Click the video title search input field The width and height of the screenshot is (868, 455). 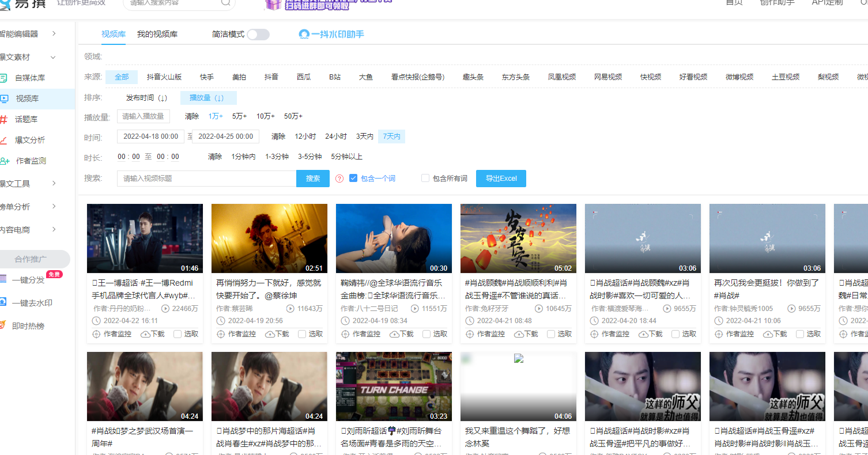[207, 179]
